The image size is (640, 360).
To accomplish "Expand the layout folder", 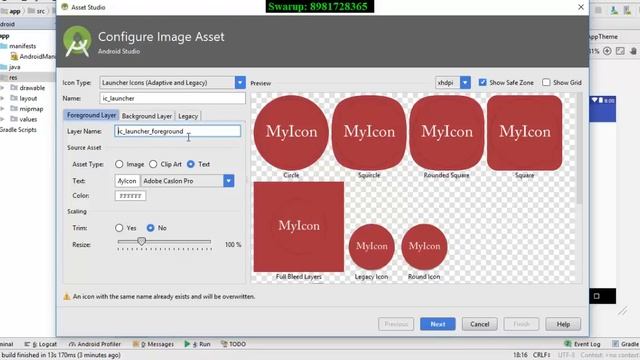I will coord(2,98).
